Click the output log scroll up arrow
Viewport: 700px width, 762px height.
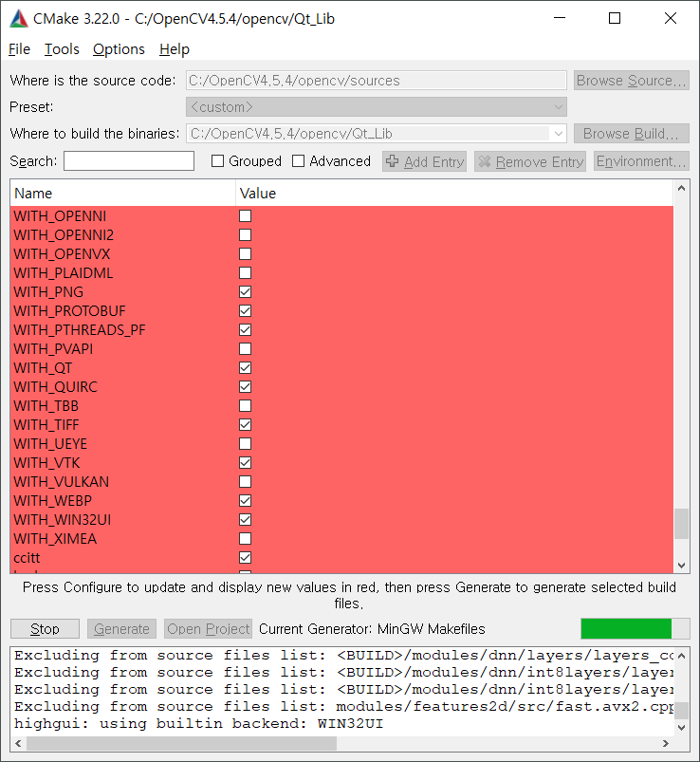pyautogui.click(x=682, y=656)
